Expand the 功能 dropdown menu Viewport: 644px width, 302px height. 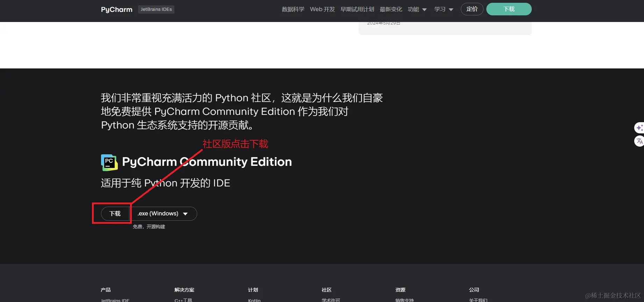(x=417, y=9)
